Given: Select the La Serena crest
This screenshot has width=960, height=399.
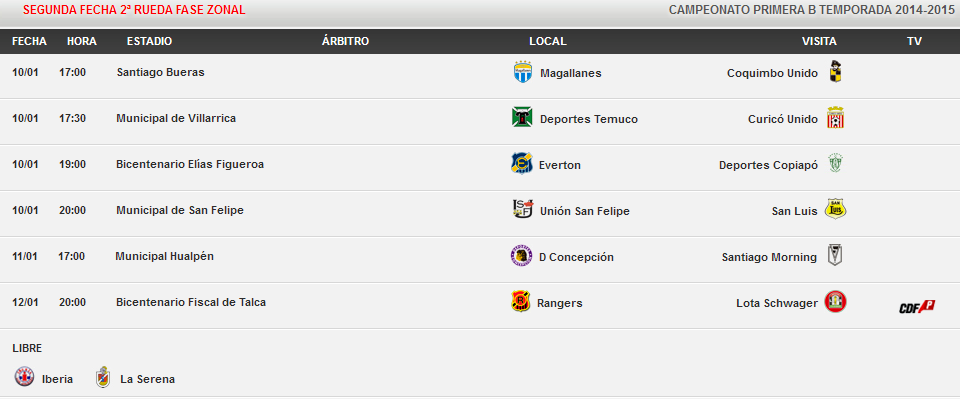Looking at the screenshot, I should 103,377.
